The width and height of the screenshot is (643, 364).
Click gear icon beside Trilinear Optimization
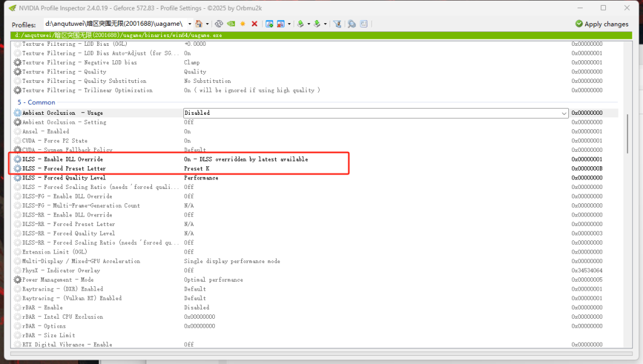pyautogui.click(x=17, y=90)
